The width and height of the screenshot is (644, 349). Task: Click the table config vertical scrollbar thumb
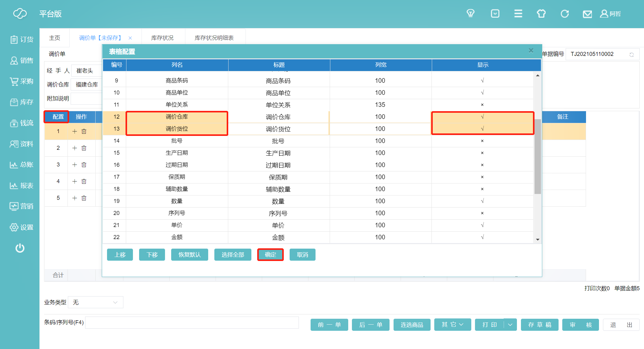538,156
